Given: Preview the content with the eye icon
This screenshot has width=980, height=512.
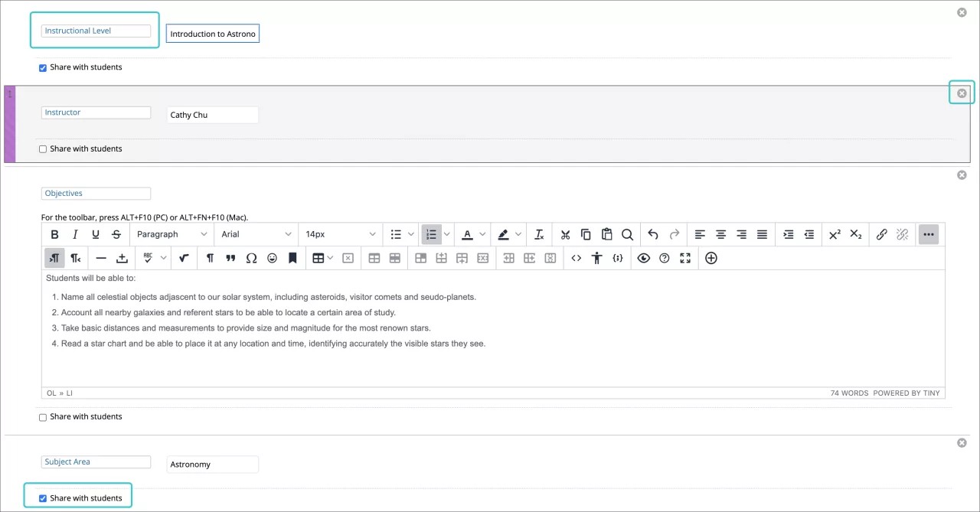Looking at the screenshot, I should tap(644, 258).
